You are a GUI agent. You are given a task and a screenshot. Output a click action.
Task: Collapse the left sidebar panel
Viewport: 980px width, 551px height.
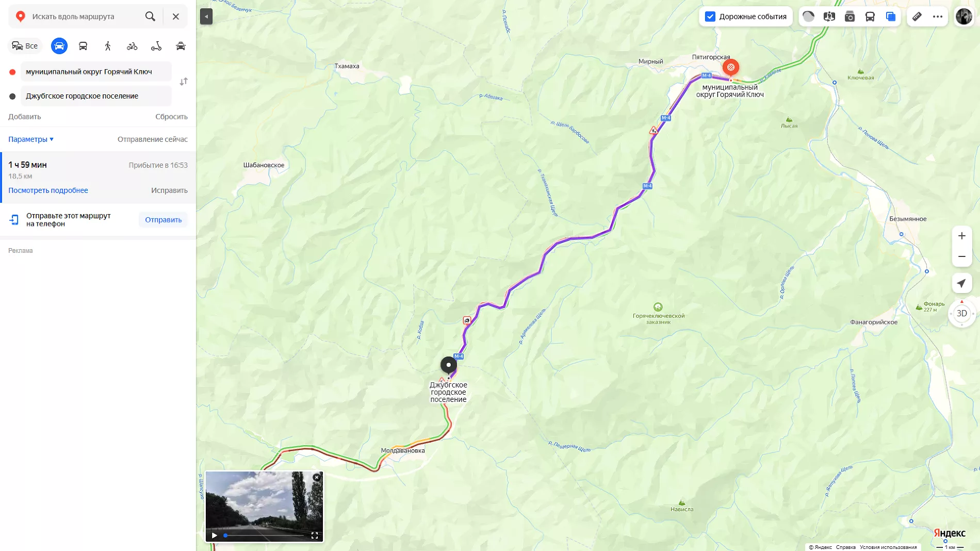[206, 17]
